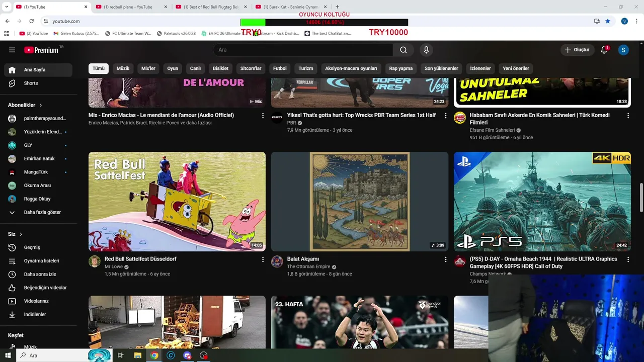Reload the page in Chrome
Viewport: 644px width, 362px height.
(x=31, y=21)
